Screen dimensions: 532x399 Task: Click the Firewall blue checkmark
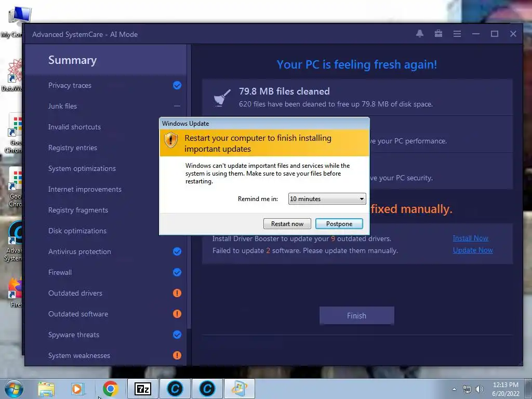click(177, 272)
